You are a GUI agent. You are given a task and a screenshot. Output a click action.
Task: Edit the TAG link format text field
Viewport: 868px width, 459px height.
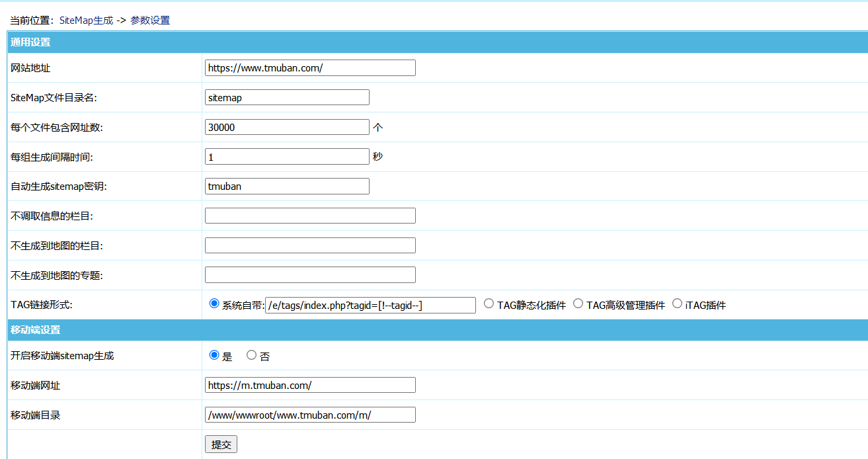click(370, 305)
